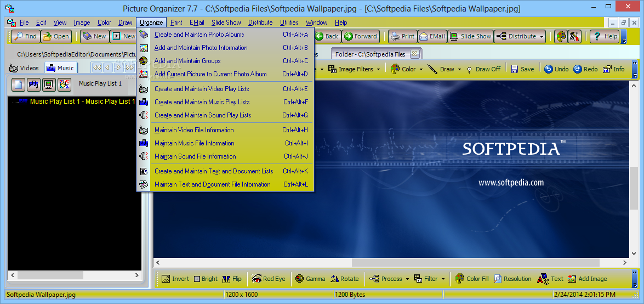Click the New album book button
The height and width of the screenshot is (304, 644).
[94, 36]
